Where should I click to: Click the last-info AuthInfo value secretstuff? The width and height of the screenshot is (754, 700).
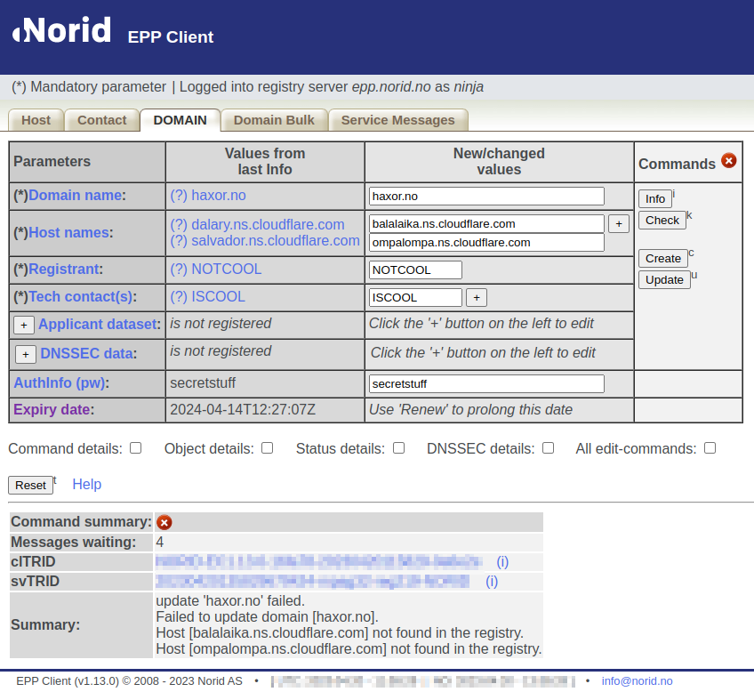pos(203,383)
